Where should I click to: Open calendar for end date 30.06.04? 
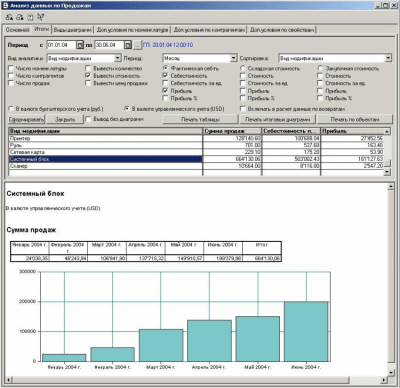128,45
